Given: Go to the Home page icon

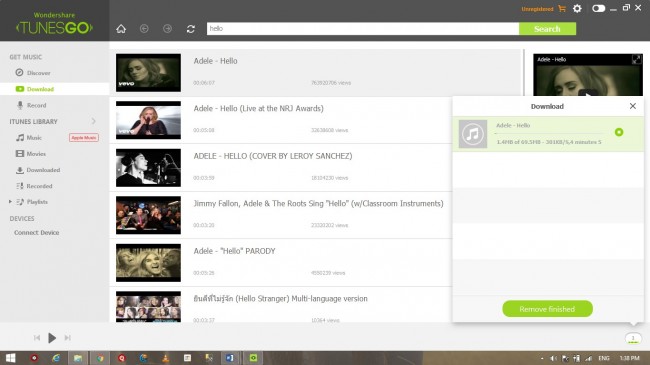Looking at the screenshot, I should [121, 29].
